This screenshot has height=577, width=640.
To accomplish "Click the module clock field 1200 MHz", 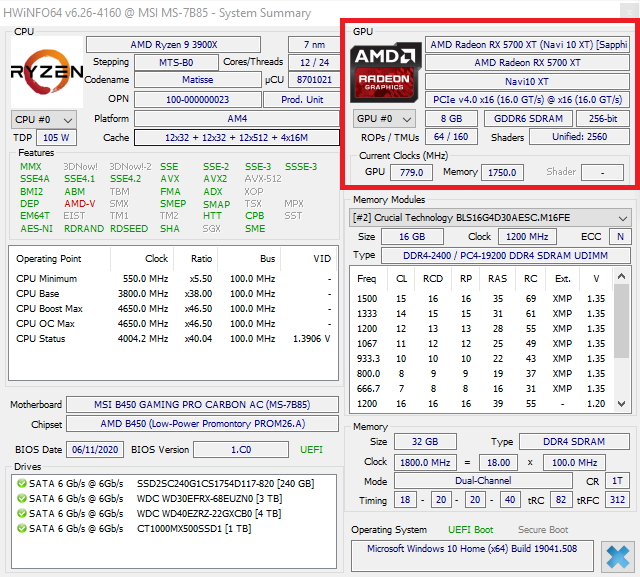I will click(527, 237).
